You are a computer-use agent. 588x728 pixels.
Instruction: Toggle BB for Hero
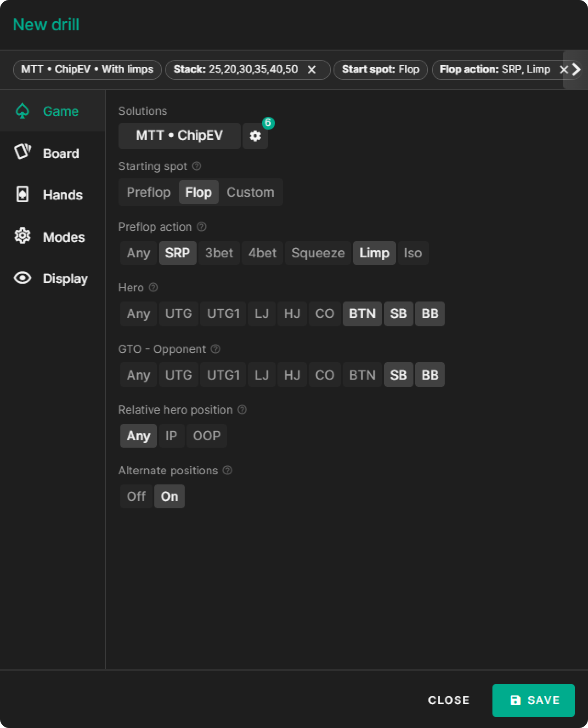click(x=430, y=314)
